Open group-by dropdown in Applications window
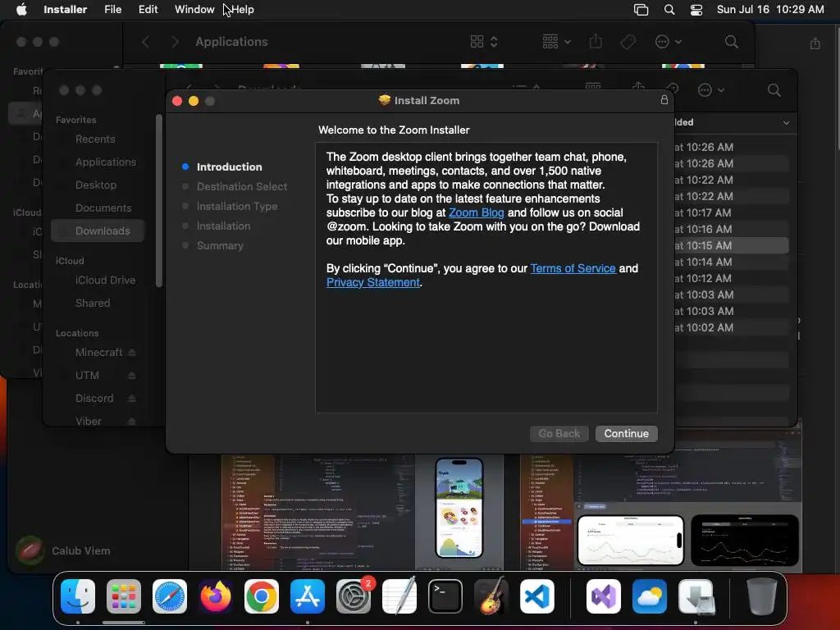Screen dimensions: 840x630 click(x=556, y=42)
